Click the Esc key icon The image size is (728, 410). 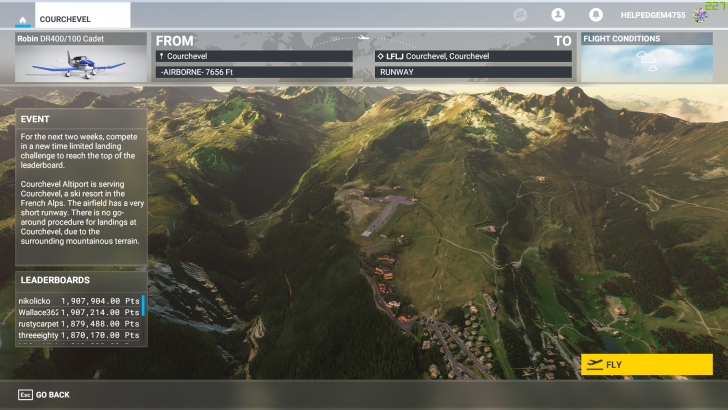(25, 395)
